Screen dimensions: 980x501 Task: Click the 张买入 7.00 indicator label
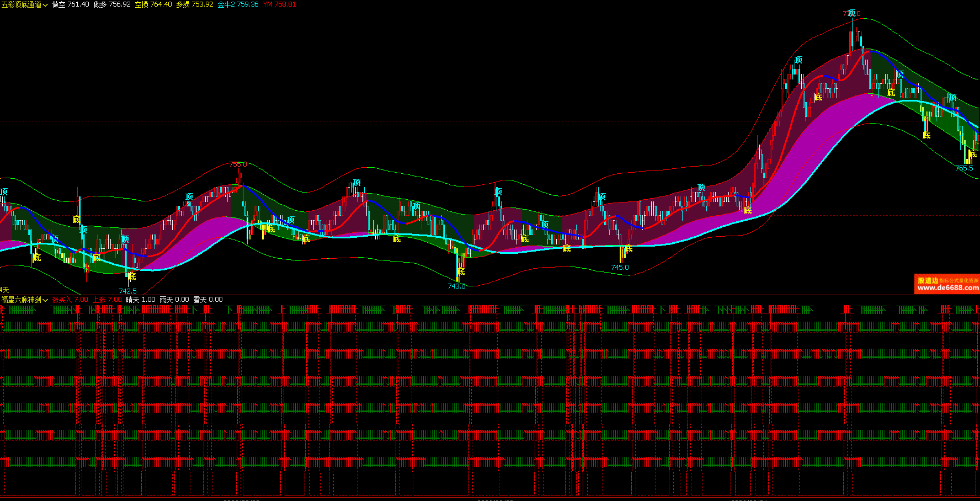pos(70,300)
